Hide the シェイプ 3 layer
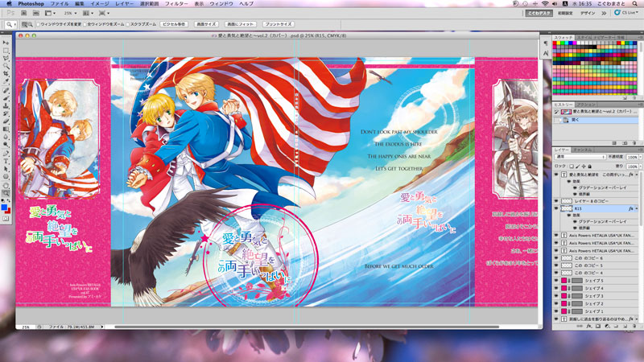Viewport: 644px width, 362px height. point(555,295)
